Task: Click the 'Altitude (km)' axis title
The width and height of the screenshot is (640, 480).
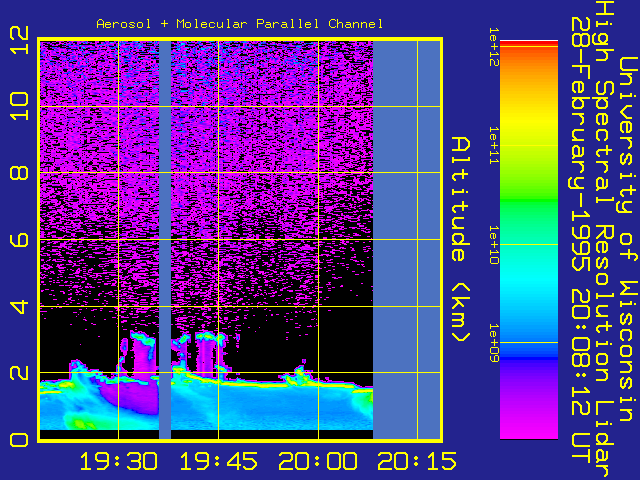Action: pos(461,240)
